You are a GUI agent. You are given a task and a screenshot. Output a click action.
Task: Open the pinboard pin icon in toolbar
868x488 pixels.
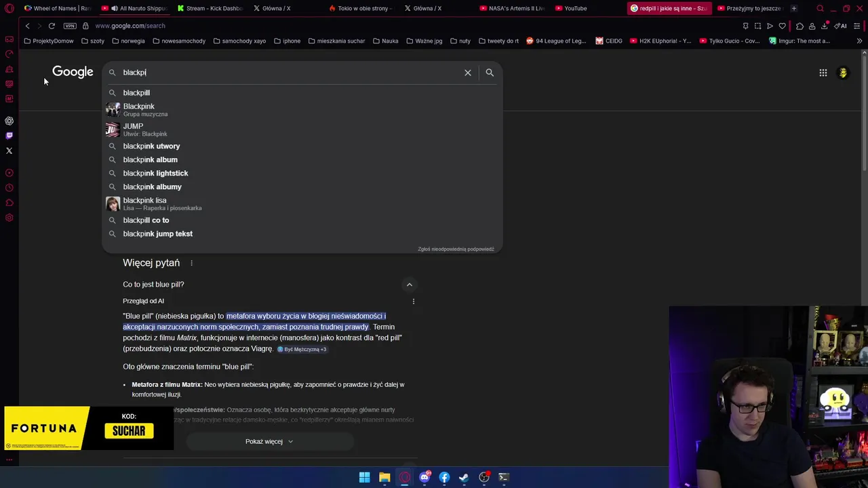(745, 26)
